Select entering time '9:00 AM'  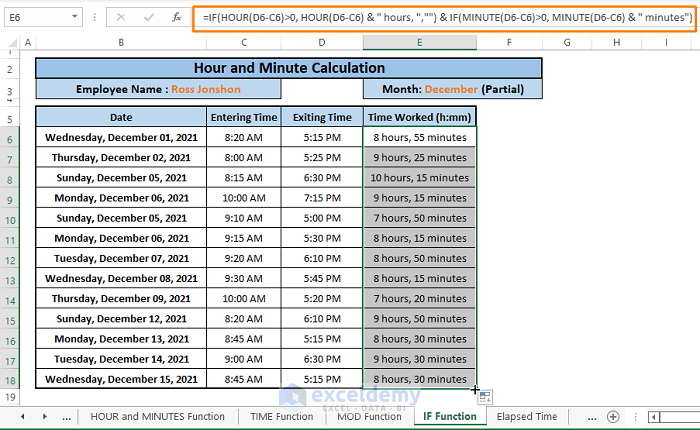244,359
